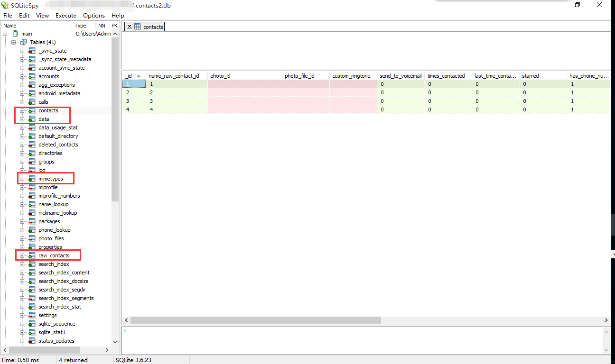
Task: Click the table icon beside photo_files
Action: click(x=32, y=238)
